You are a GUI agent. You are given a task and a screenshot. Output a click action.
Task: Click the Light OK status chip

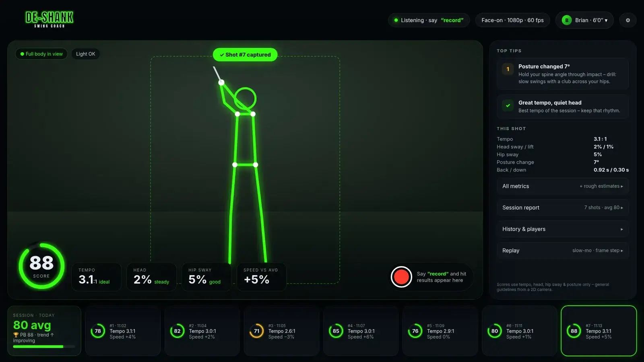point(86,54)
